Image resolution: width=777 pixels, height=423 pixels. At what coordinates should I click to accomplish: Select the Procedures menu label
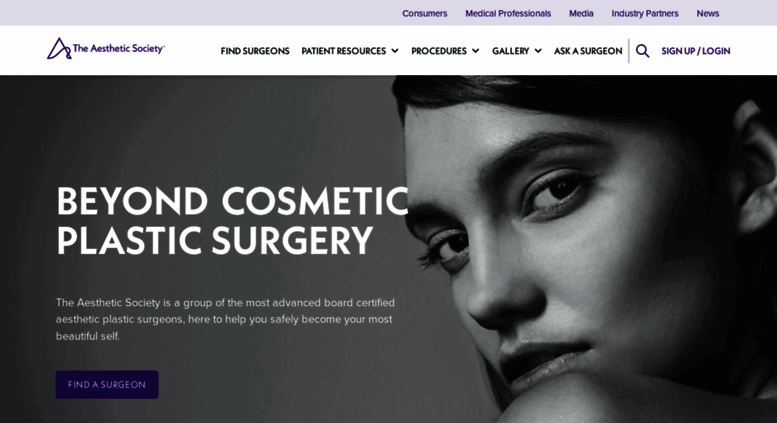pyautogui.click(x=439, y=51)
